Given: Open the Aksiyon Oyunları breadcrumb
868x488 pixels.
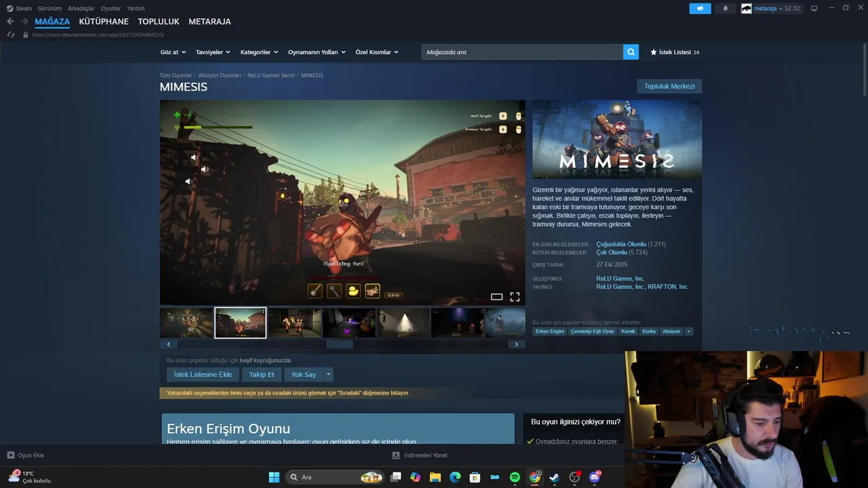Looking at the screenshot, I should click(220, 75).
